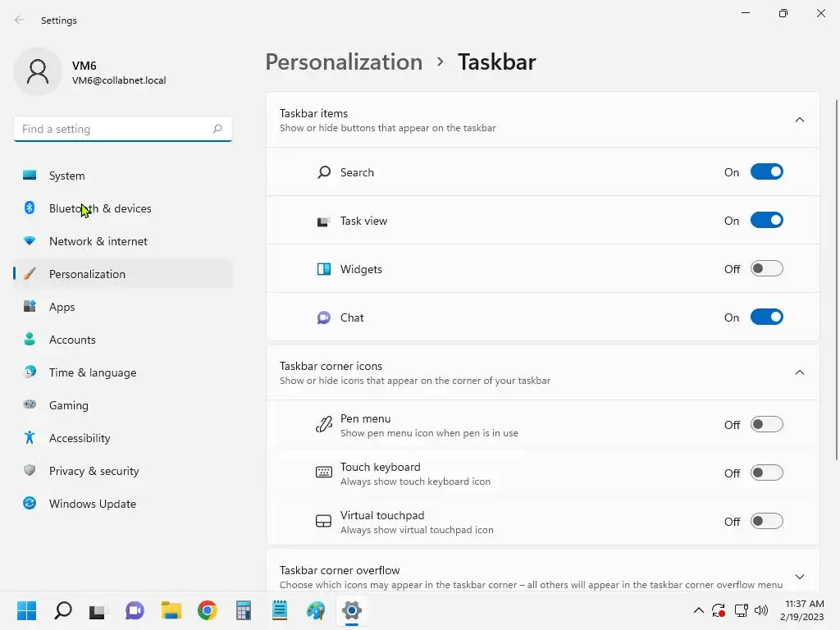
Task: Show hidden icons in system tray
Action: click(x=699, y=610)
